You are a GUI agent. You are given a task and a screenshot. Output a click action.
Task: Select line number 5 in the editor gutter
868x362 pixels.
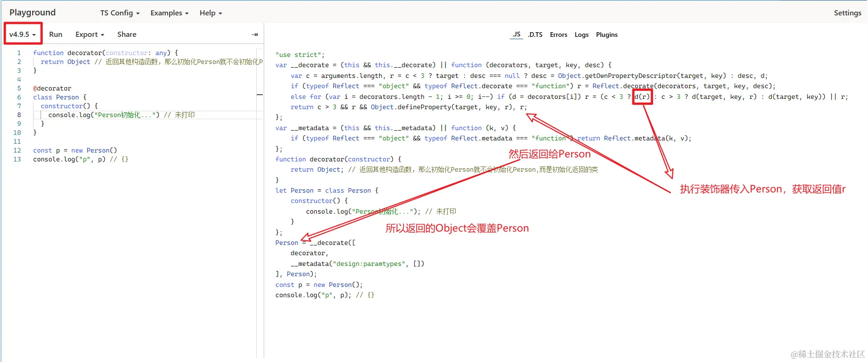(19, 88)
